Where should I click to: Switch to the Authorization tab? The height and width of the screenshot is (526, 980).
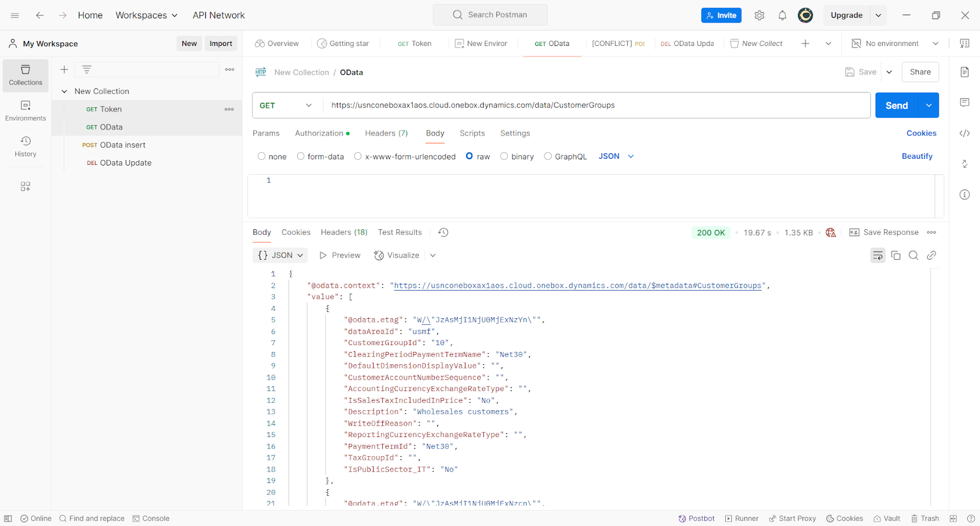click(x=322, y=133)
